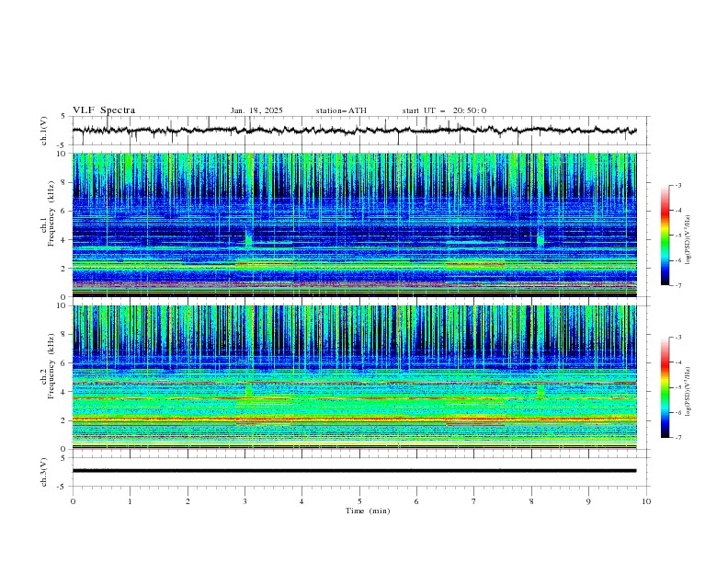Click the ch.1 Frequency (kHz) axis label
Viewport: 728px width, 563px height.
click(x=48, y=212)
